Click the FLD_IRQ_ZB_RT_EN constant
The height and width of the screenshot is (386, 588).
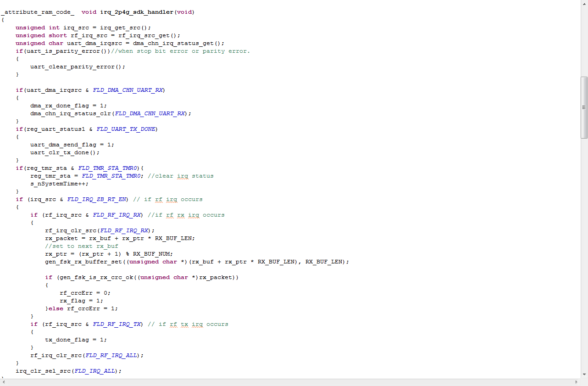(97, 199)
